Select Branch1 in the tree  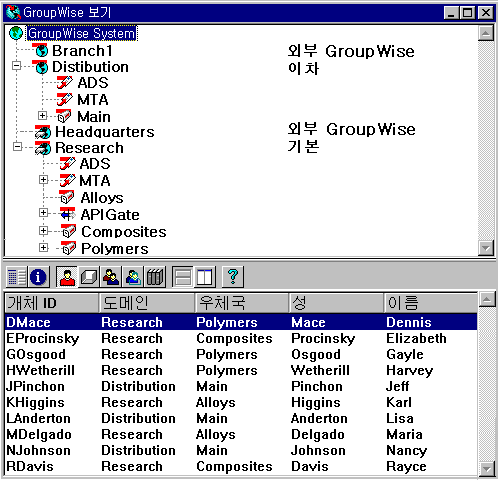pos(82,51)
